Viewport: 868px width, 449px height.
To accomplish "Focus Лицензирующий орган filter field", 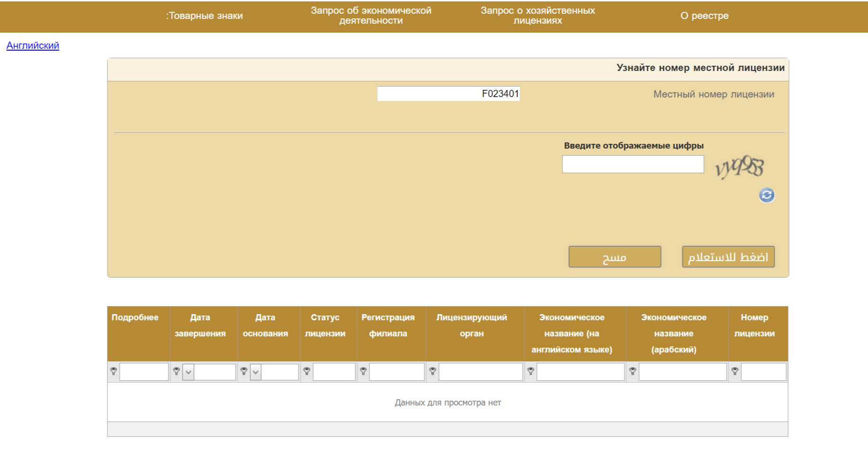I will [481, 372].
